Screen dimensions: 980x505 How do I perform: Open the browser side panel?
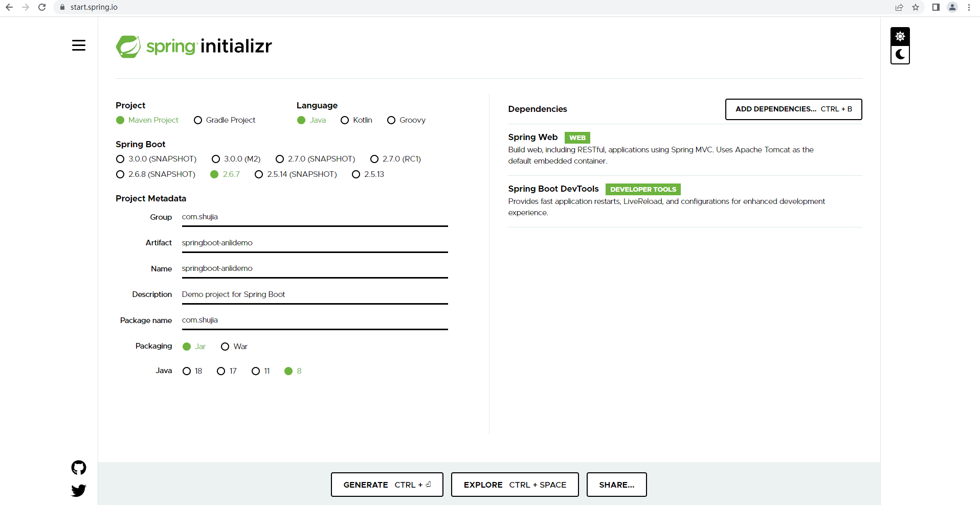point(936,7)
